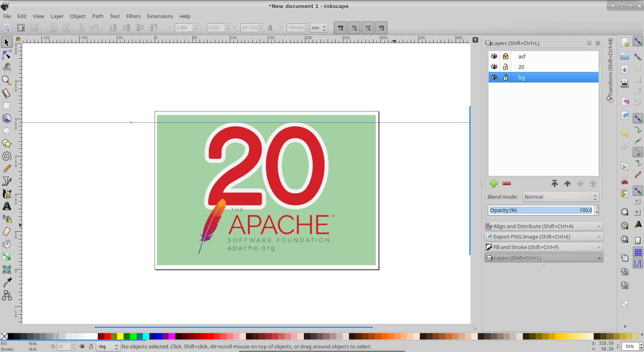Screen dimensions: 644x352
Task: Select the 3D Box tool
Action: pos(7,118)
